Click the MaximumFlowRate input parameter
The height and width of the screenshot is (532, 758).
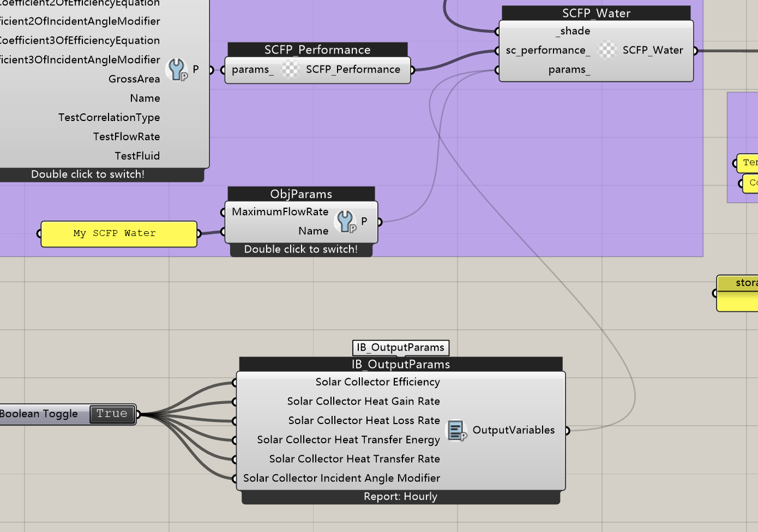tap(280, 211)
